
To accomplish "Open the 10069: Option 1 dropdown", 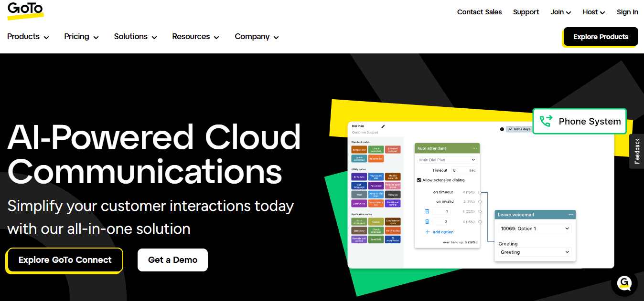I will coord(534,228).
